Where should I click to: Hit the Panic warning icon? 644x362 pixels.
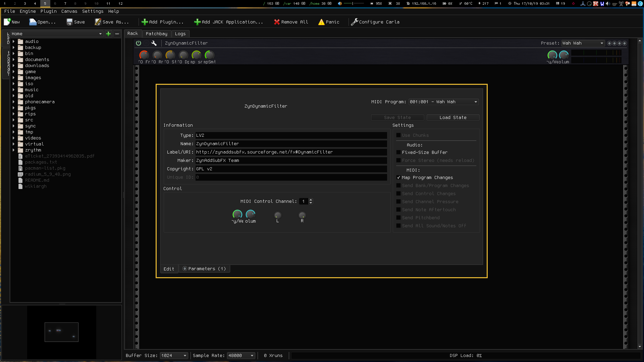point(321,22)
